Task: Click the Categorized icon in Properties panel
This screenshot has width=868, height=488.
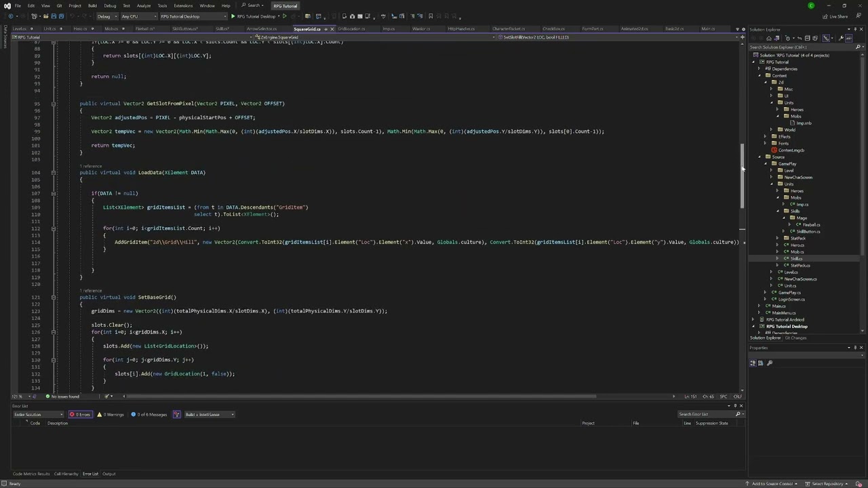Action: (x=752, y=363)
